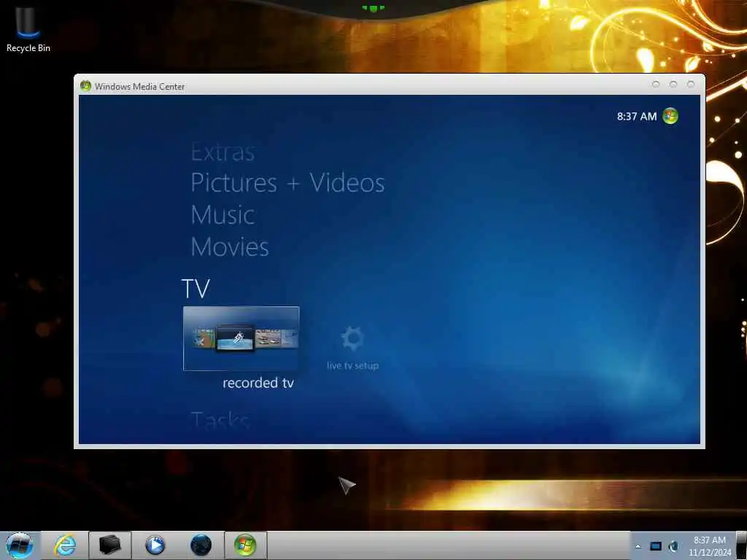Click the 8:37 AM clock in Media Center

[x=636, y=116]
